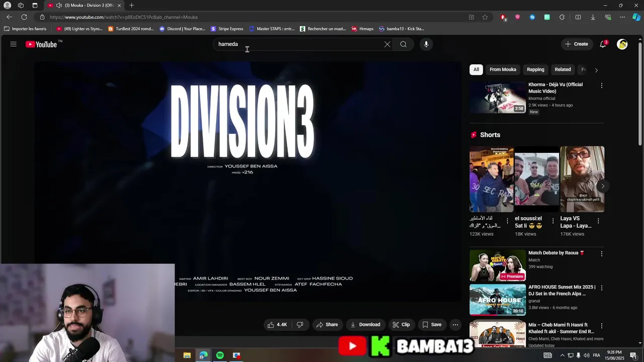Open YouTube notifications bell
Screen dimensions: 644x362
(x=603, y=44)
